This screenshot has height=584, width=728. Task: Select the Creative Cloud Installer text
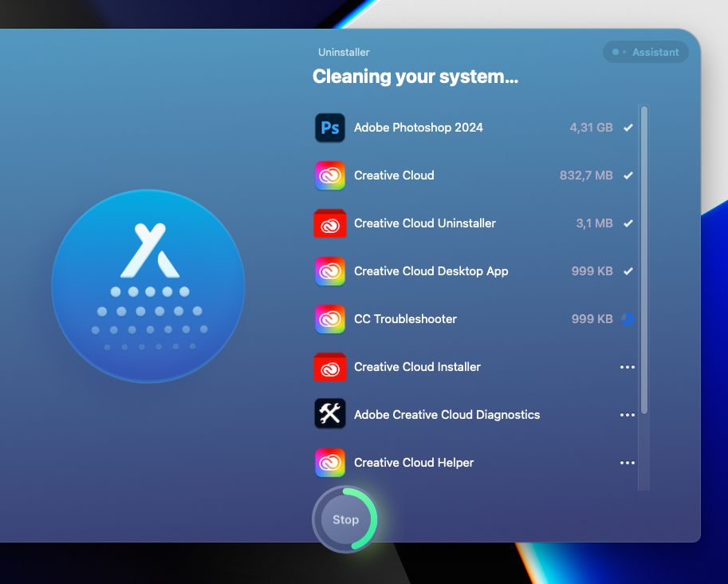pyautogui.click(x=417, y=367)
